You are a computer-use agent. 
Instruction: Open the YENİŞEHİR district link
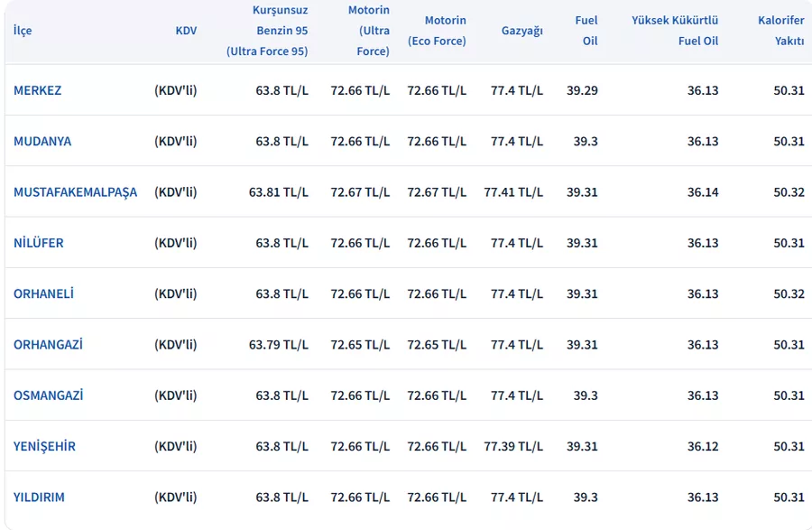click(44, 446)
